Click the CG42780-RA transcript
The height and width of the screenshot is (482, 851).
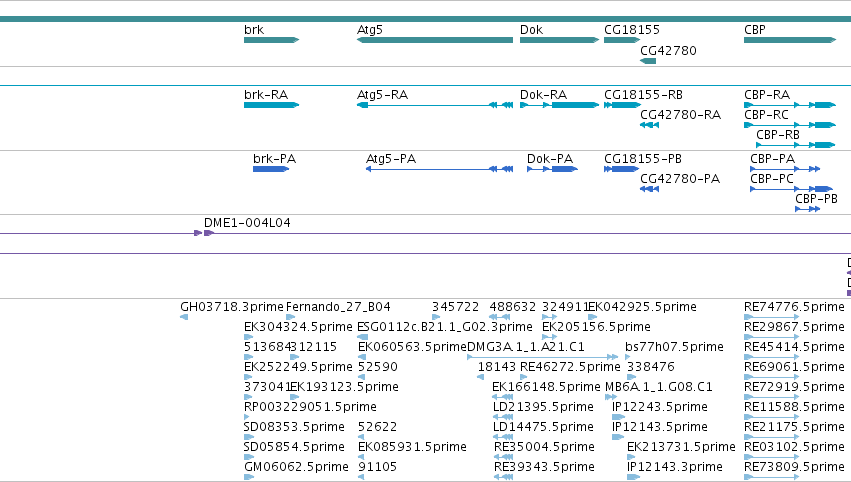click(x=649, y=125)
